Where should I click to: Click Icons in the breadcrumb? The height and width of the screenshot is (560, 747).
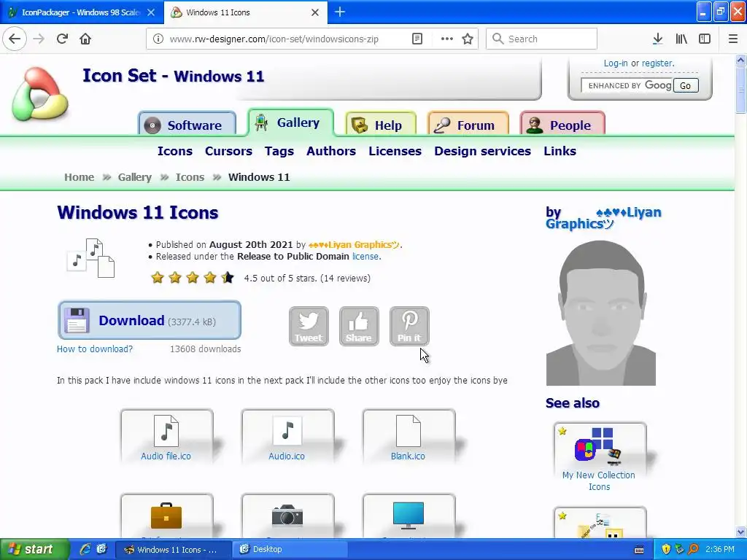pyautogui.click(x=190, y=177)
